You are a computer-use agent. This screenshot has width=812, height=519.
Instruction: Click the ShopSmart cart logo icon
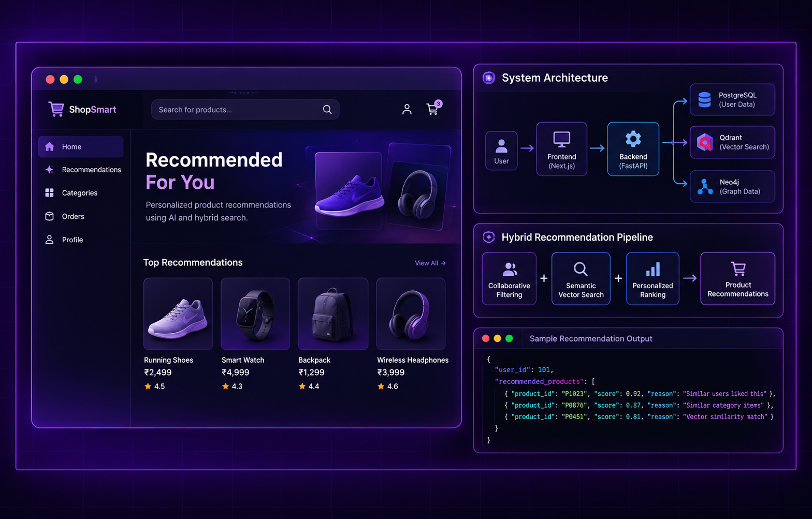[56, 109]
